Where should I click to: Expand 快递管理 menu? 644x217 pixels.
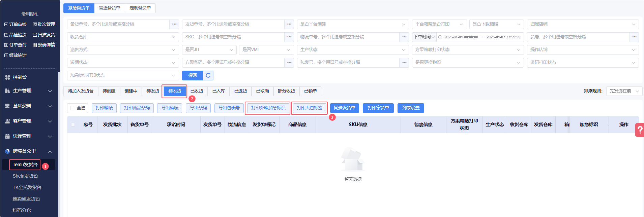(29, 136)
